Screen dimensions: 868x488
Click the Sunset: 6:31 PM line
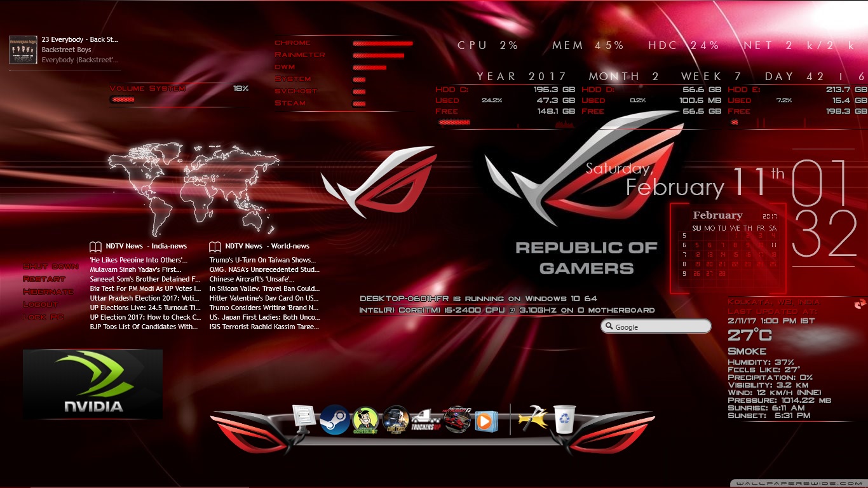pyautogui.click(x=769, y=415)
